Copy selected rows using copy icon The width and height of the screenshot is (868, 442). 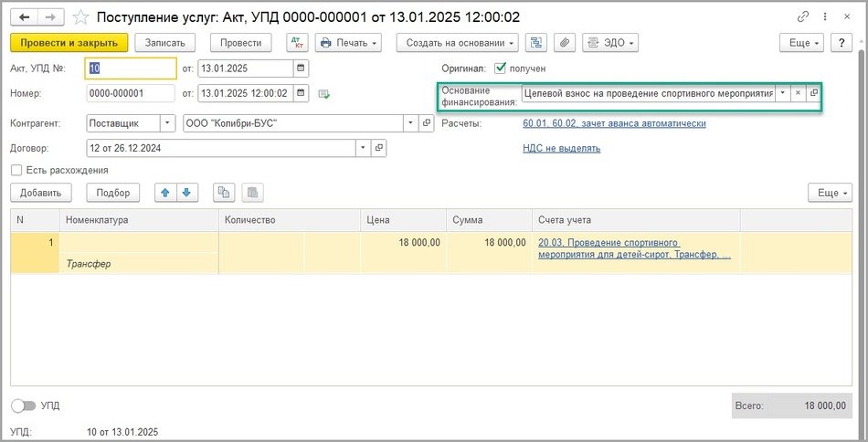pyautogui.click(x=224, y=193)
